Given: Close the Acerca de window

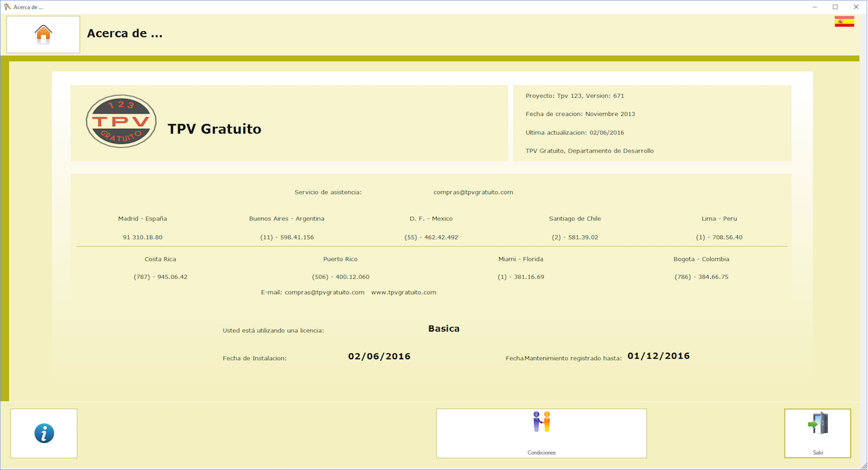Looking at the screenshot, I should [x=856, y=6].
